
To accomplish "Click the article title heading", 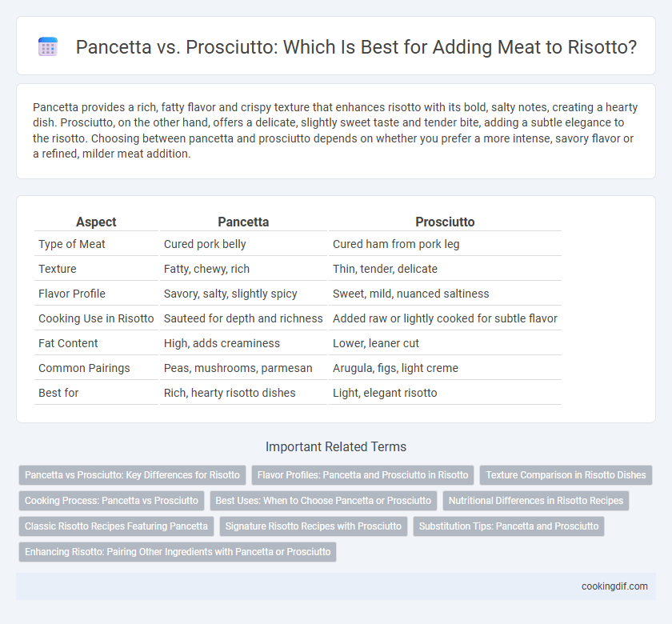I will pos(356,46).
